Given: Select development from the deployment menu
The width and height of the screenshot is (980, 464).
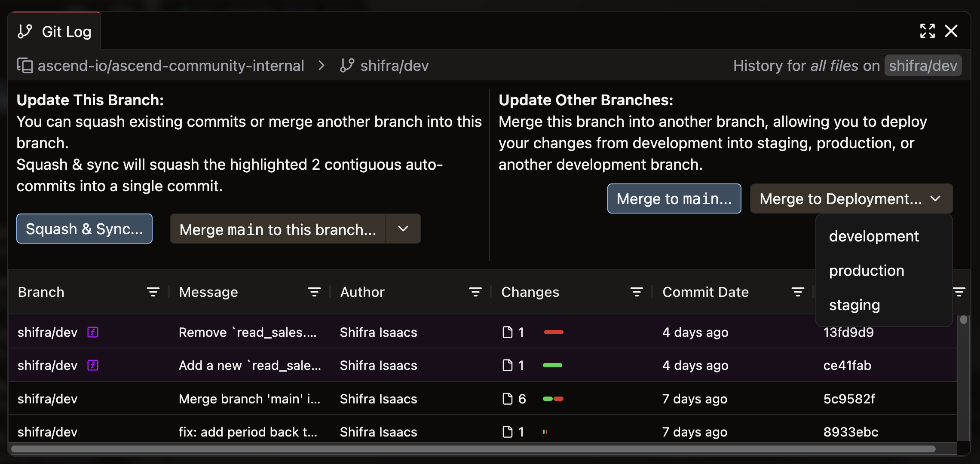Looking at the screenshot, I should (x=873, y=236).
